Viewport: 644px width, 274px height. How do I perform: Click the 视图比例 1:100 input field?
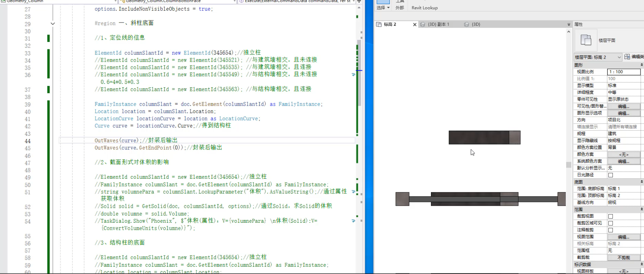[624, 72]
